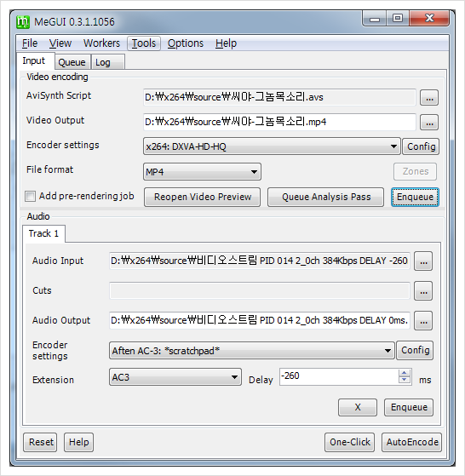Expand the video Encoder settings dropdown
Screen dimensions: 465x476
click(x=272, y=146)
